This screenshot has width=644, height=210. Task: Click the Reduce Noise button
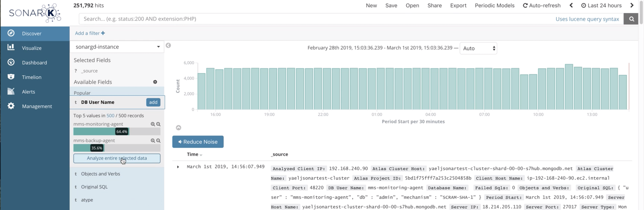point(198,142)
